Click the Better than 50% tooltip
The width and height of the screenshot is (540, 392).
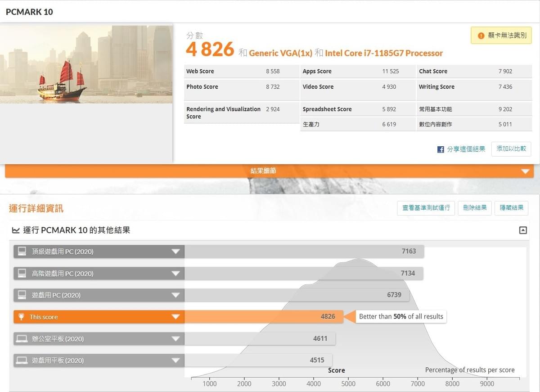click(401, 316)
